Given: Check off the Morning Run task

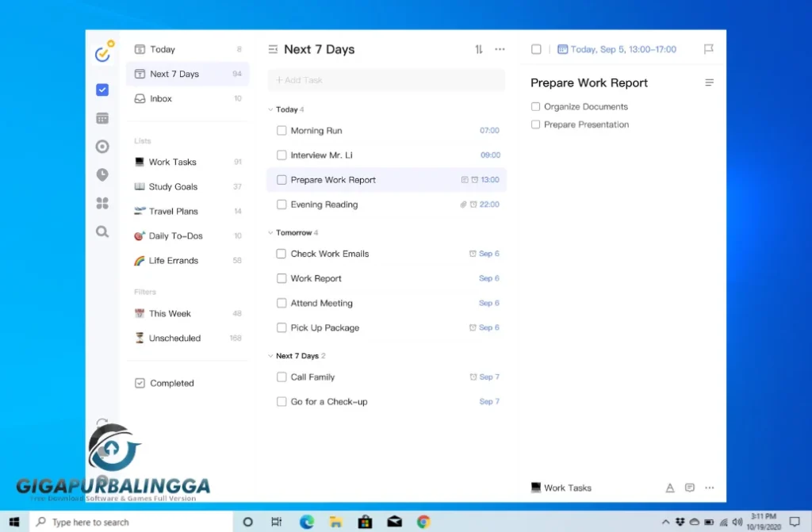Looking at the screenshot, I should tap(282, 131).
